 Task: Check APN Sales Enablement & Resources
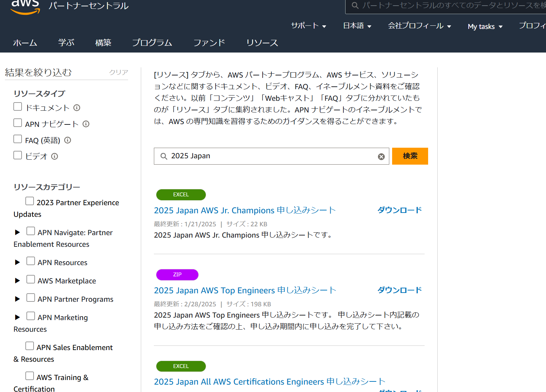tap(30, 346)
